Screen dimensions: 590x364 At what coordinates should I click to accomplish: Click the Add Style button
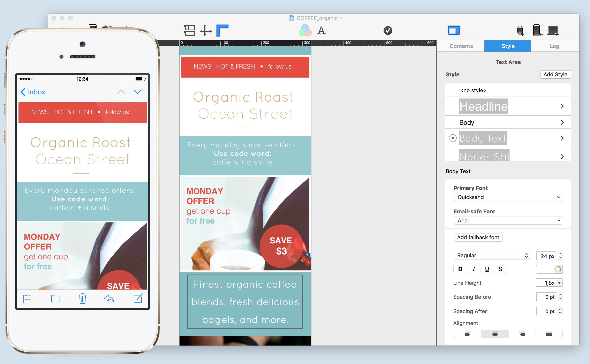pos(555,74)
